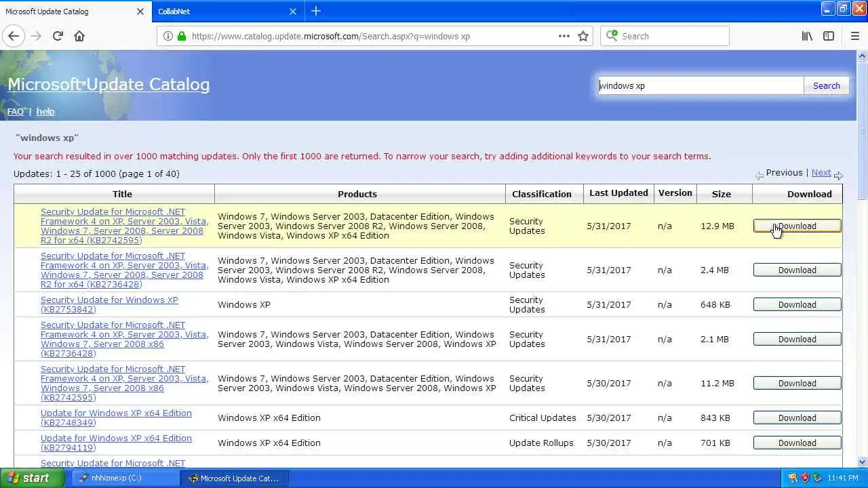Click the browser Search box

(665, 36)
